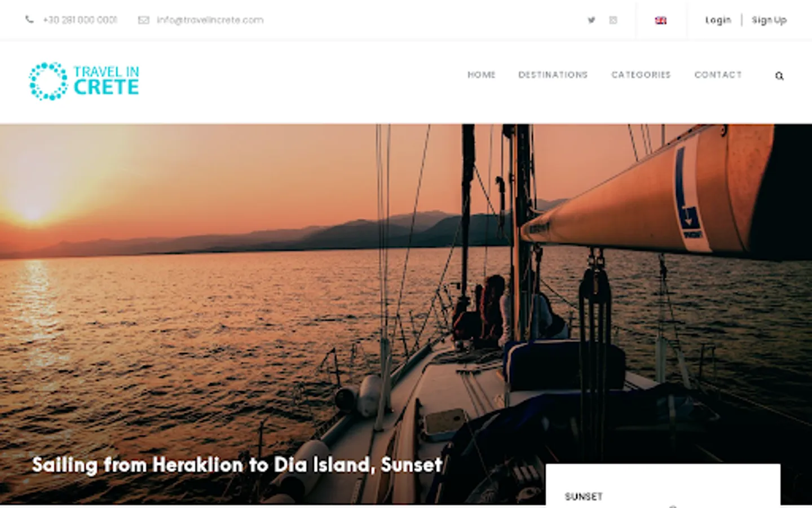The height and width of the screenshot is (508, 812).
Task: Open the Twitter profile icon
Action: (x=591, y=20)
